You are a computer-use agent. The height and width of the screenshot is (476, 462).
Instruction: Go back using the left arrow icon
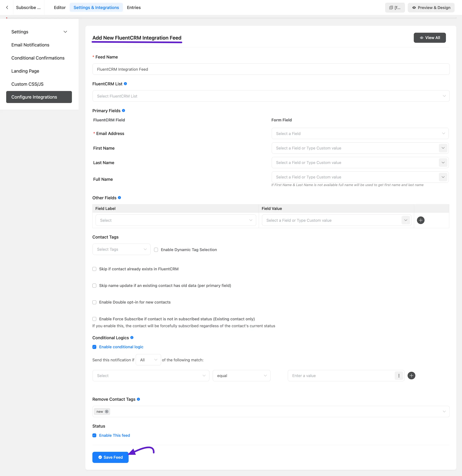7,8
